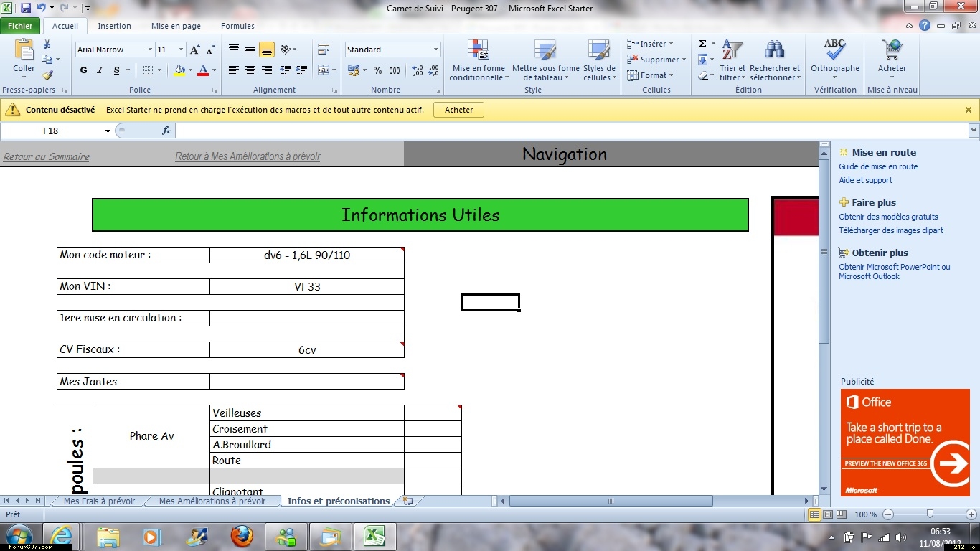Open the font size dropdown
980x551 pixels.
tap(181, 50)
